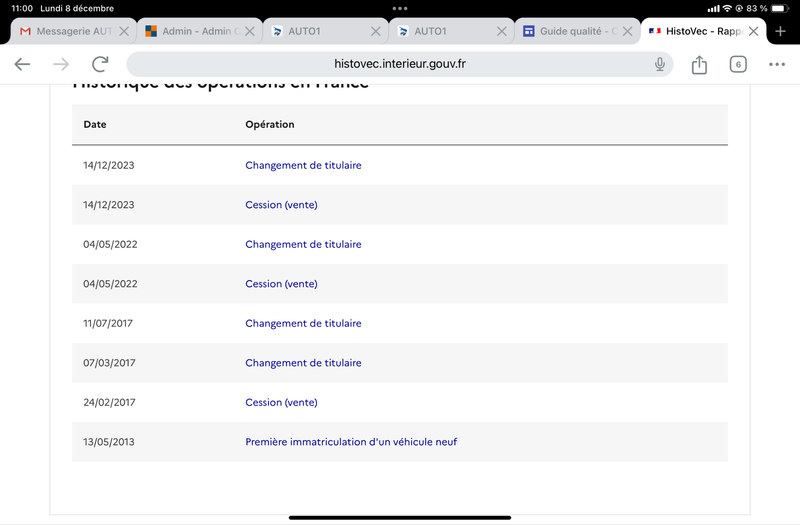
Task: Click the histovec.interieur.gouv.fr address bar
Action: 400,64
